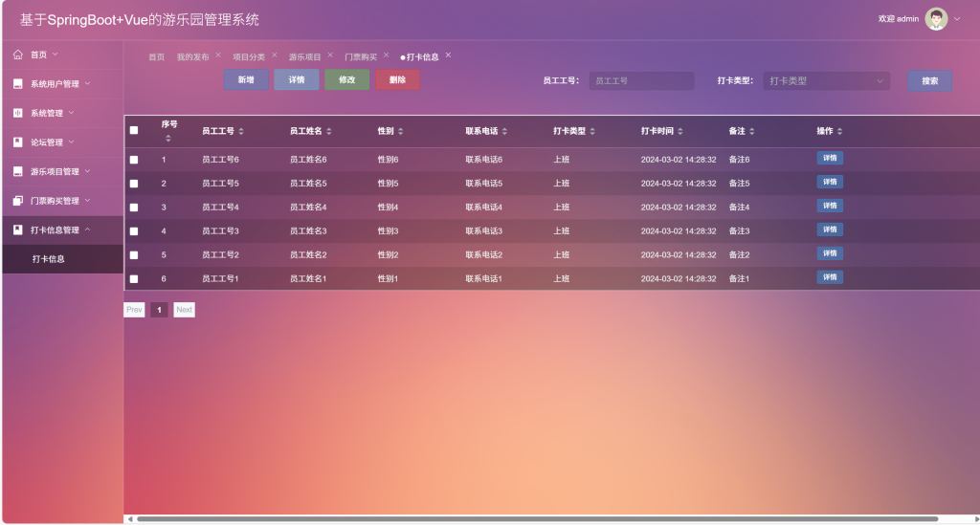The width and height of the screenshot is (980, 525).
Task: Click the 修改 button
Action: coord(346,80)
